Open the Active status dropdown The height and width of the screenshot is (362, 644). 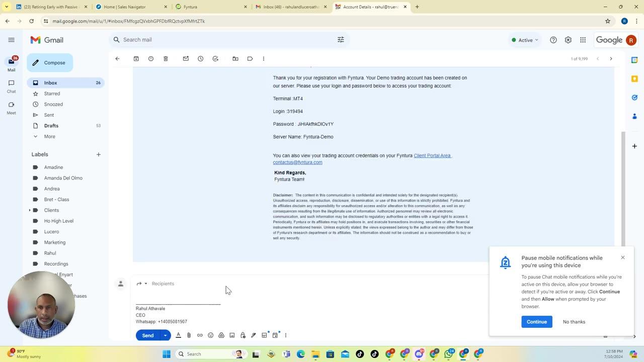coord(525,40)
